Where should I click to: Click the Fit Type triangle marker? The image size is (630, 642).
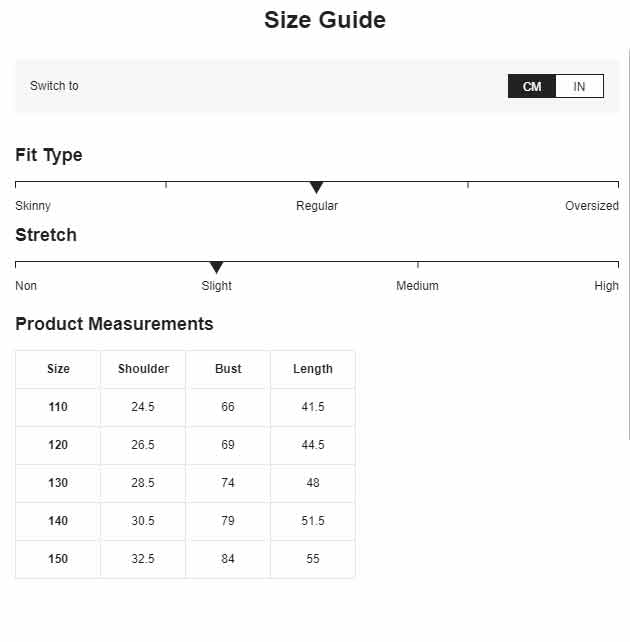(316, 188)
